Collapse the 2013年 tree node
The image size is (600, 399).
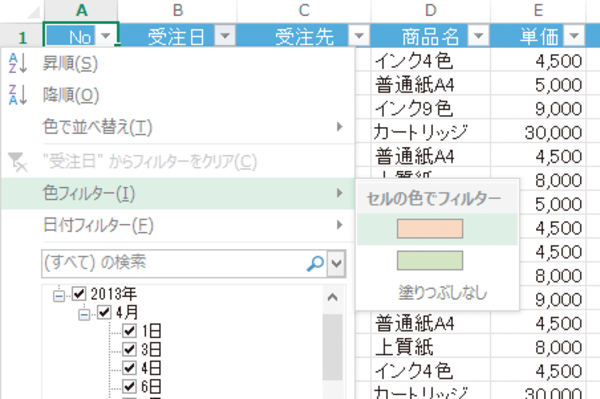pos(59,296)
